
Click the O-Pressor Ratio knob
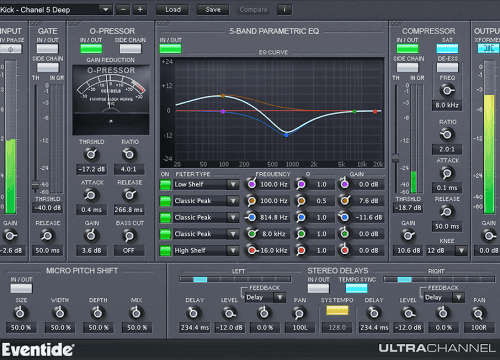coord(129,154)
